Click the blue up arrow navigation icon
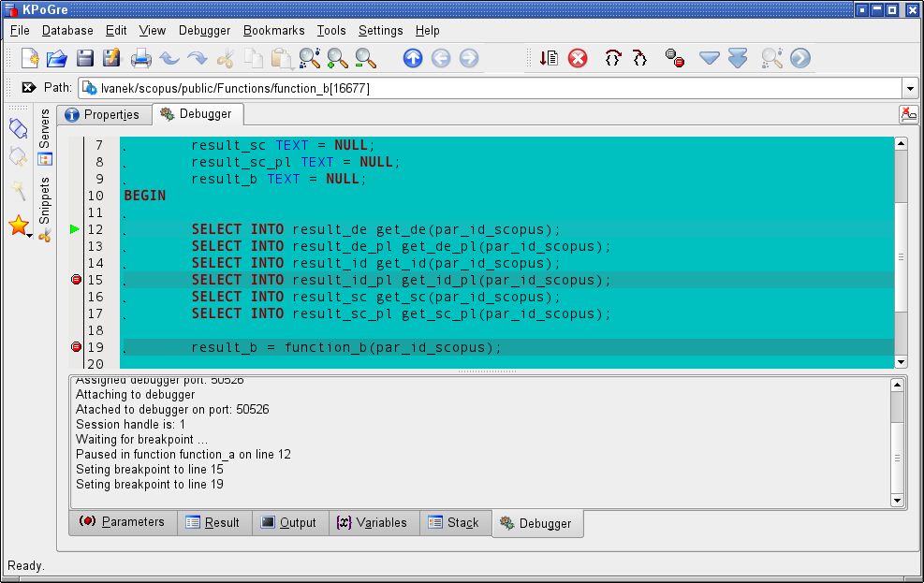Screen dimensions: 924x583 [x=413, y=59]
